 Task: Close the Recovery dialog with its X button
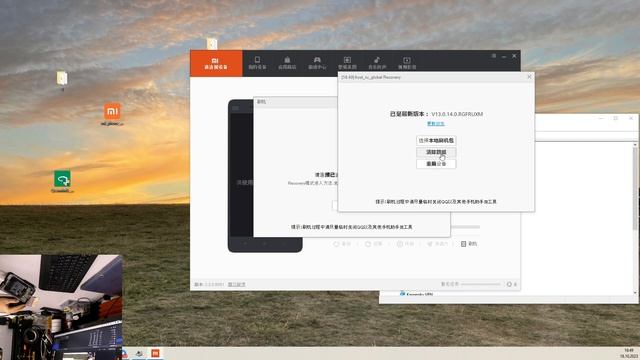click(x=529, y=77)
